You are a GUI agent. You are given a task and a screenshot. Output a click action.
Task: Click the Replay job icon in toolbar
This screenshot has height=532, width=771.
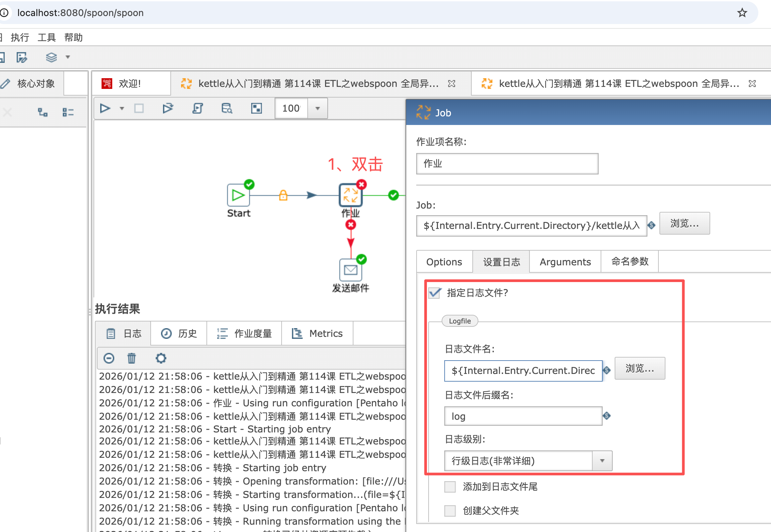tap(168, 108)
